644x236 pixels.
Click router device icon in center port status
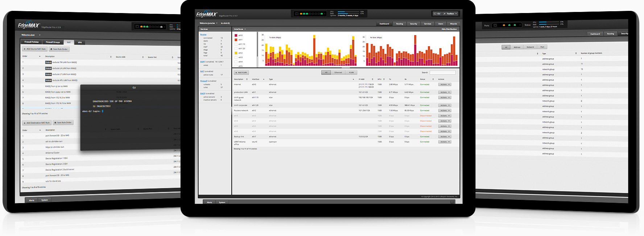click(297, 14)
